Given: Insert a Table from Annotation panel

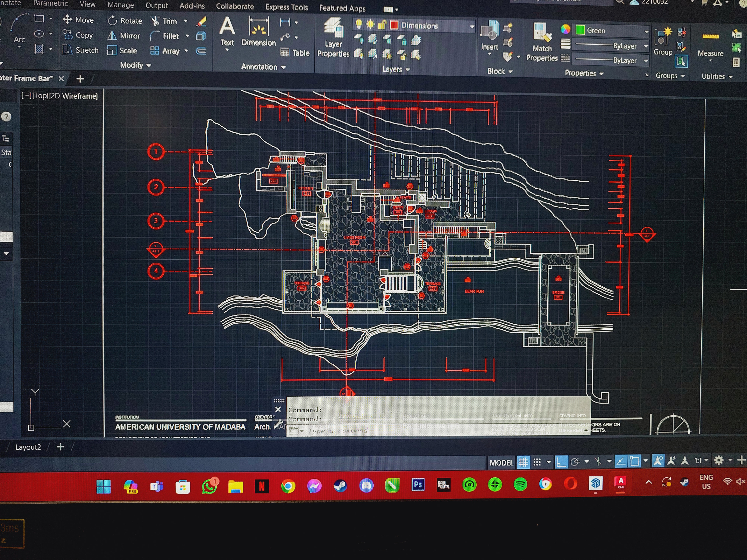Looking at the screenshot, I should (295, 53).
